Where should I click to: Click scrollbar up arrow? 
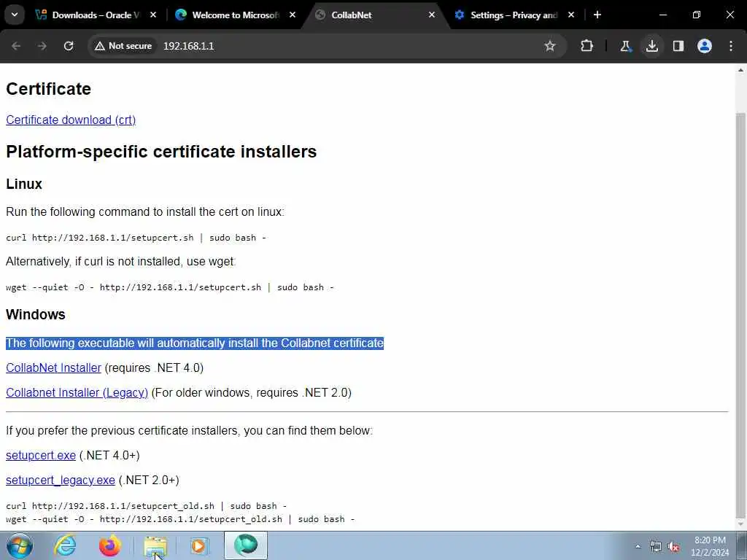(x=741, y=70)
